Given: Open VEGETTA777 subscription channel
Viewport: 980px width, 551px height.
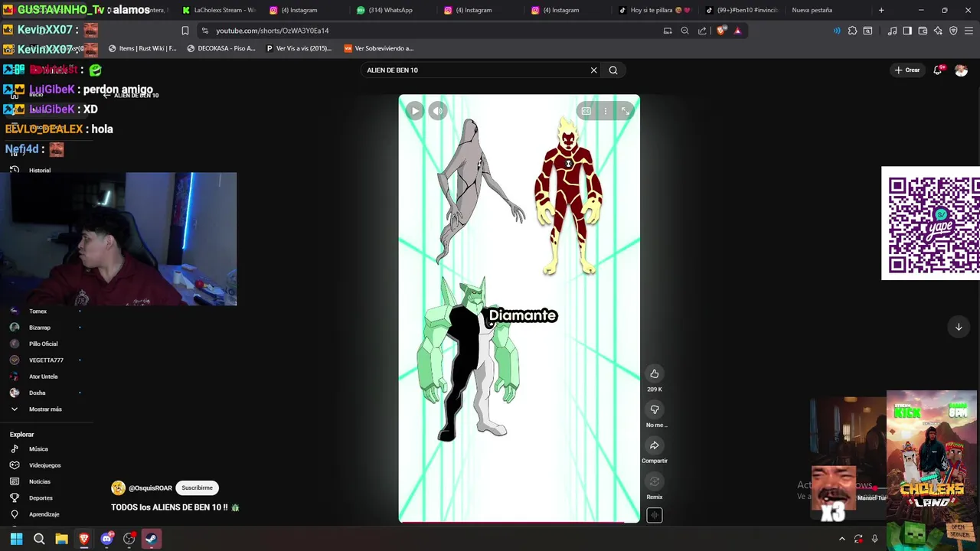Looking at the screenshot, I should (46, 360).
